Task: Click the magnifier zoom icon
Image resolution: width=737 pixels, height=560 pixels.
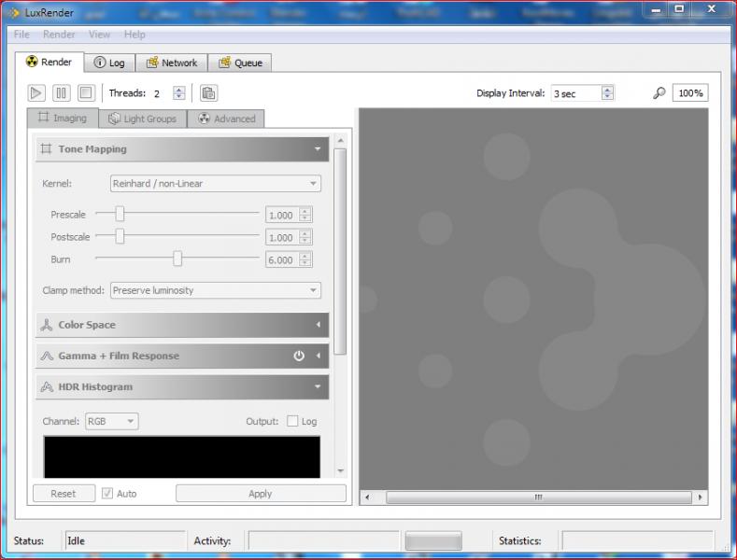Action: click(x=659, y=93)
